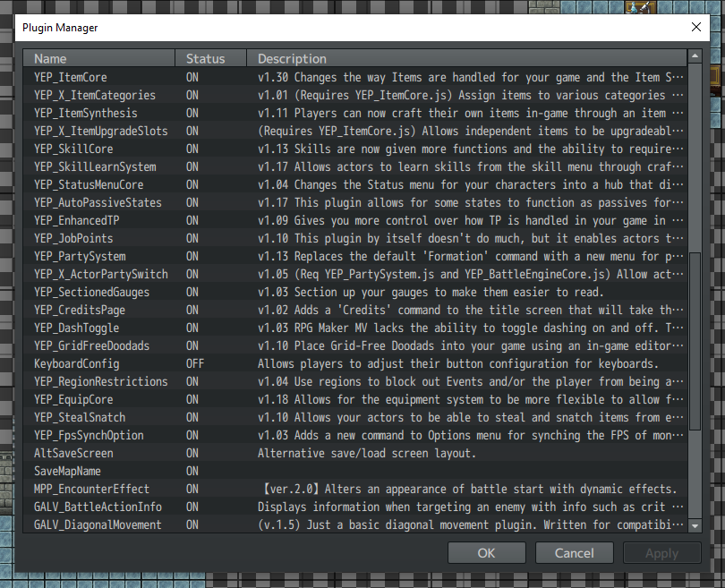
Task: Select the YEP_EnhancedTP plugin
Action: click(355, 220)
